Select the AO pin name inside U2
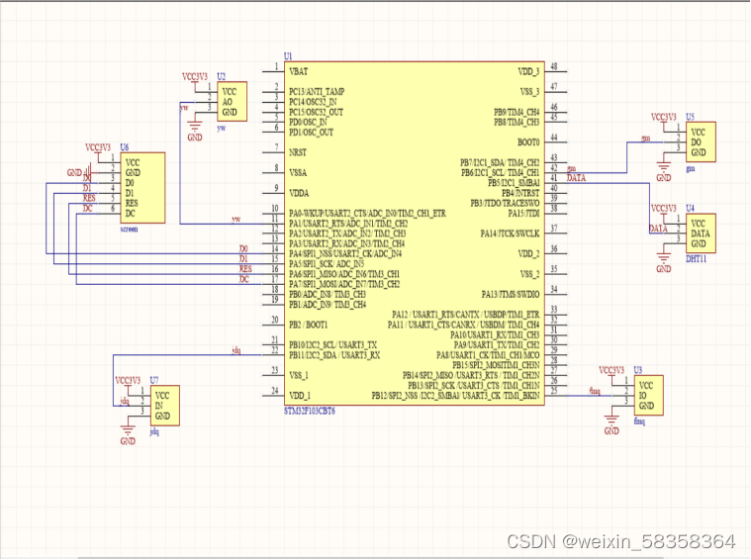This screenshot has width=751, height=560. pyautogui.click(x=227, y=103)
